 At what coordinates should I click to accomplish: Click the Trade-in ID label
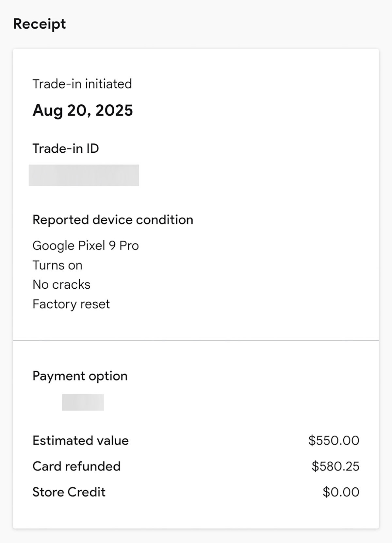(x=66, y=148)
